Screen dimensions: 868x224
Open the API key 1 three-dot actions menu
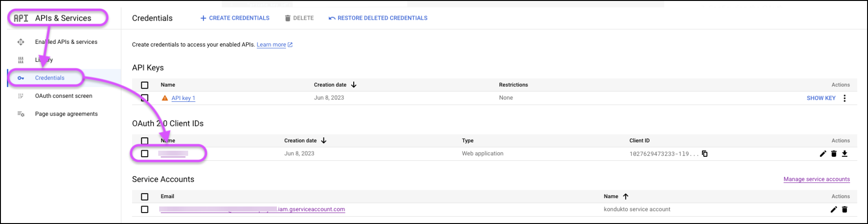(x=845, y=98)
